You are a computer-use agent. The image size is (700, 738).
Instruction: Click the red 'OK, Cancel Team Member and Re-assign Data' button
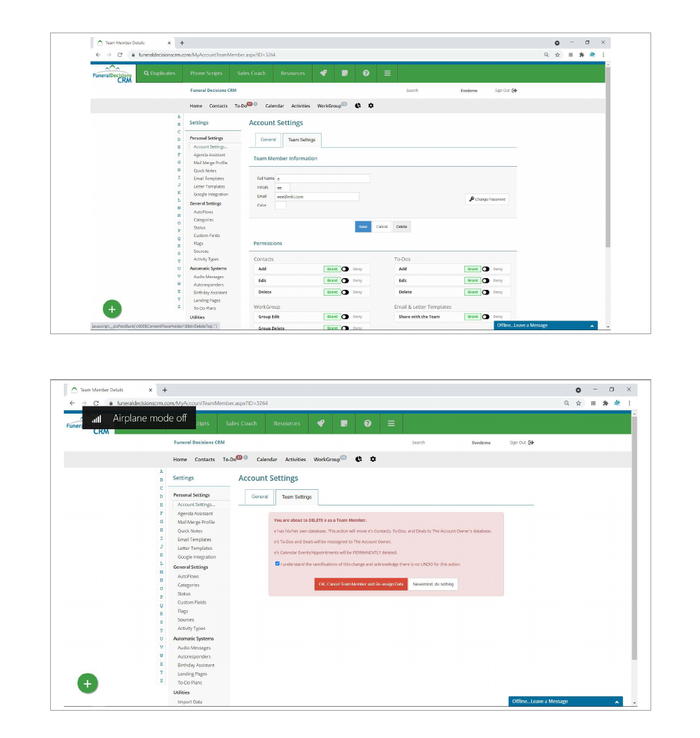[361, 584]
